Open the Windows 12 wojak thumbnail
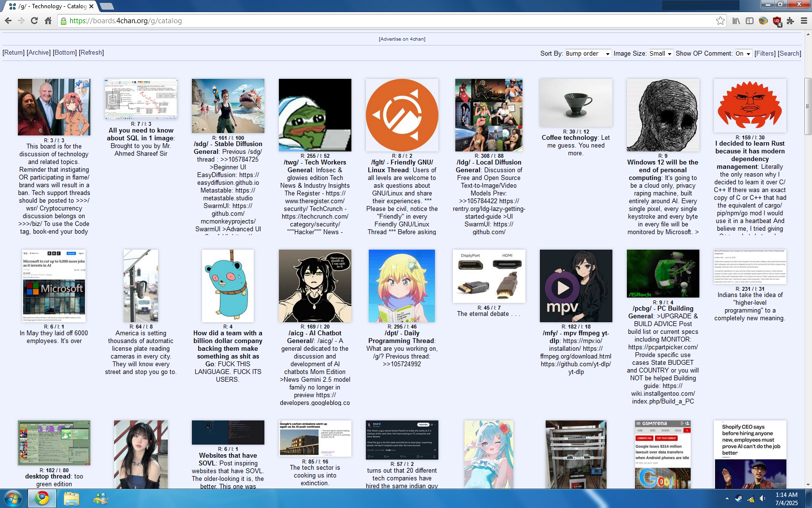Viewport: 812px width, 508px height. coord(663,115)
